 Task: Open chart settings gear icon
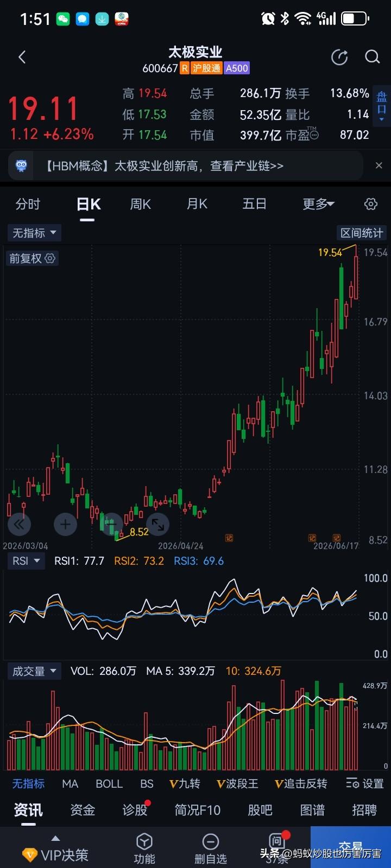[x=371, y=204]
